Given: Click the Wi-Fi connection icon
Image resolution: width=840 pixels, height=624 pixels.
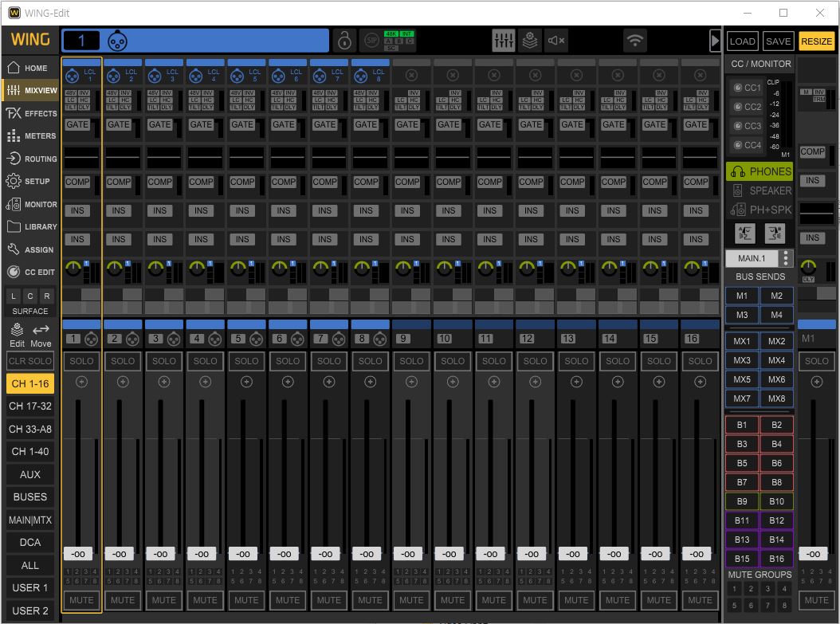Looking at the screenshot, I should point(635,40).
